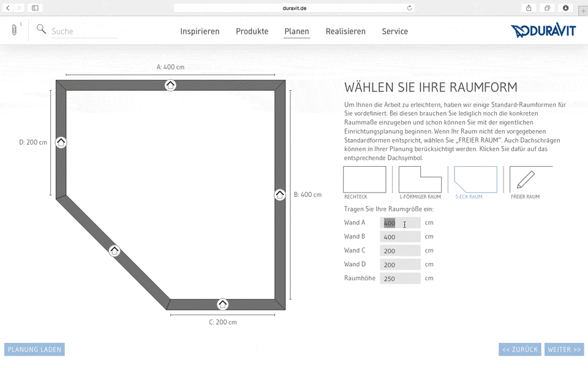Screen dimensions: 588x368
Task: Click roof slope icon on wall B
Action: pos(280,194)
